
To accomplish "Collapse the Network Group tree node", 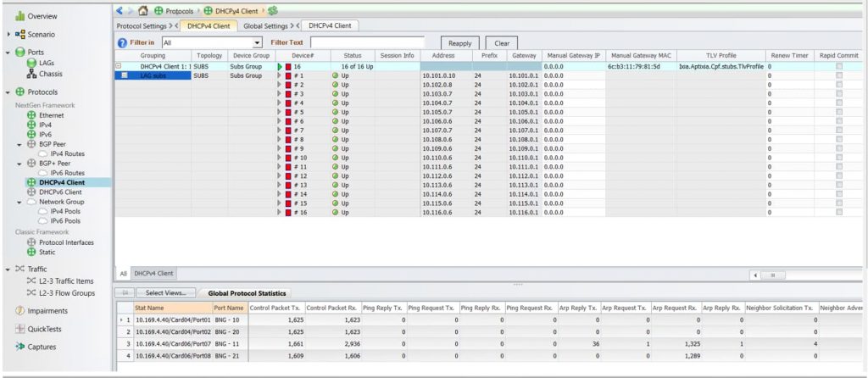I will [20, 202].
